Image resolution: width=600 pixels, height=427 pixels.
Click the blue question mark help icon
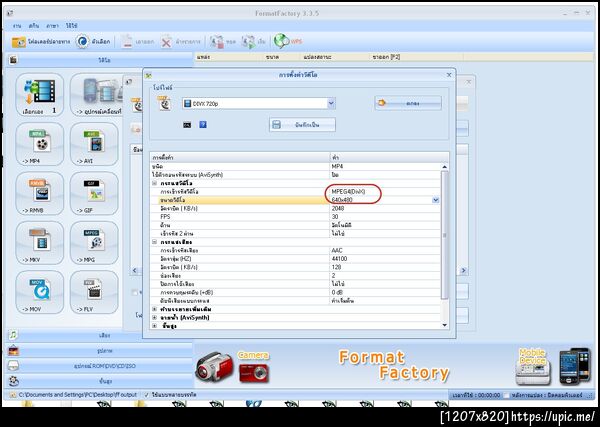tap(203, 125)
